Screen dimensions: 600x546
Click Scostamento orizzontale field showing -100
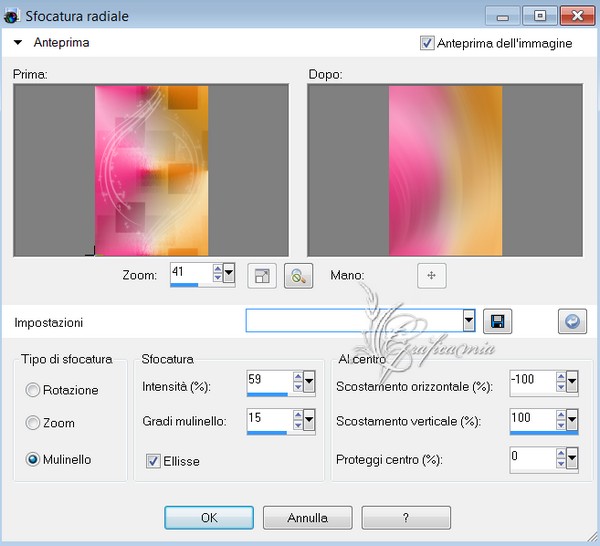point(532,381)
